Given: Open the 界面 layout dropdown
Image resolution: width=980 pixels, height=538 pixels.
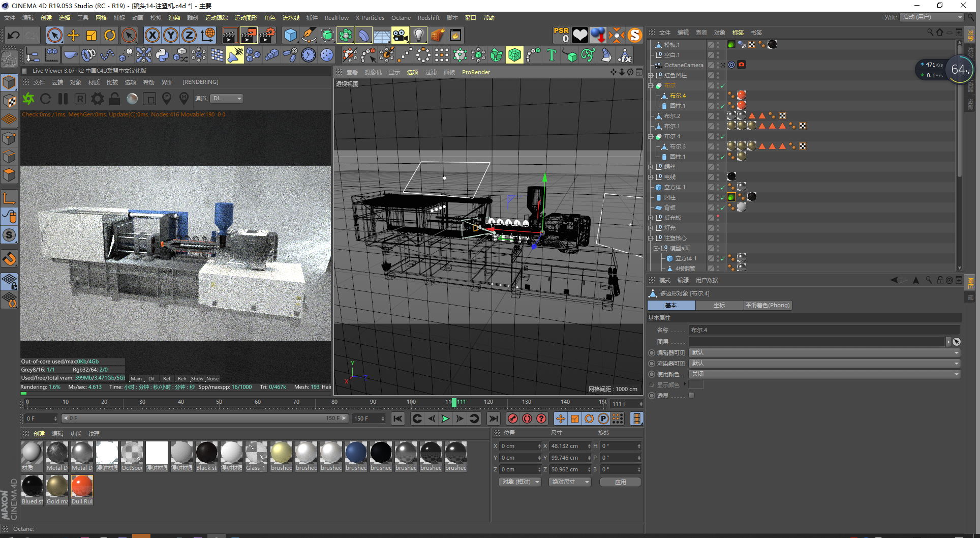Looking at the screenshot, I should point(932,17).
